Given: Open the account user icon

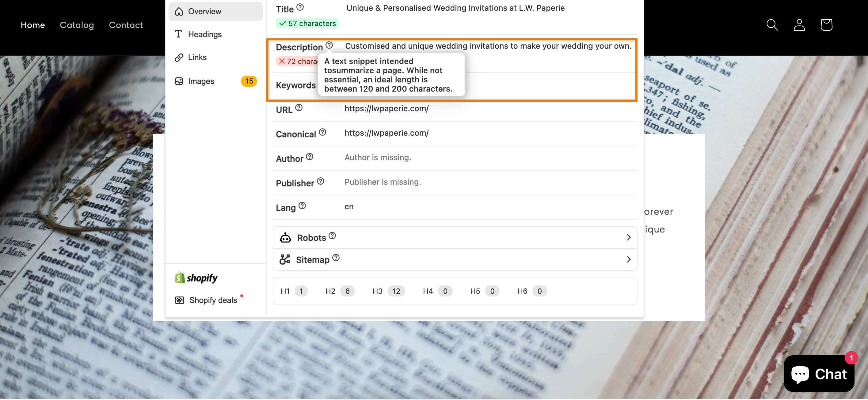Looking at the screenshot, I should tap(799, 25).
